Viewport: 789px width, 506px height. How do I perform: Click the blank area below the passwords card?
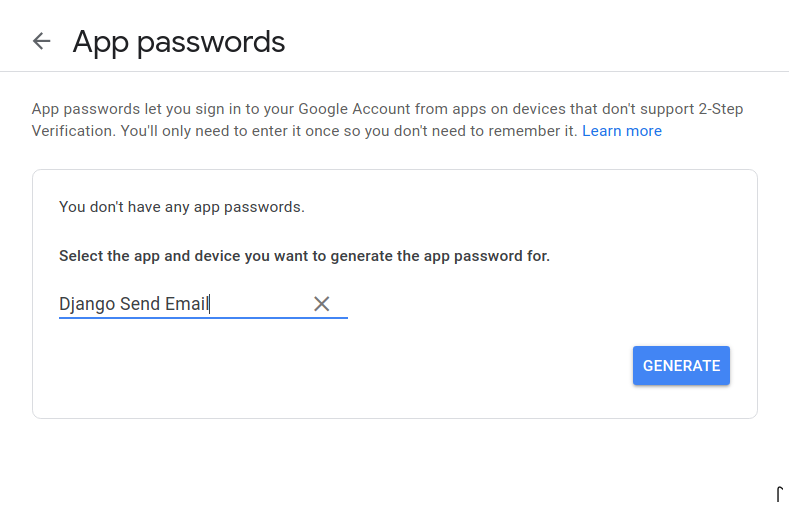click(x=394, y=460)
